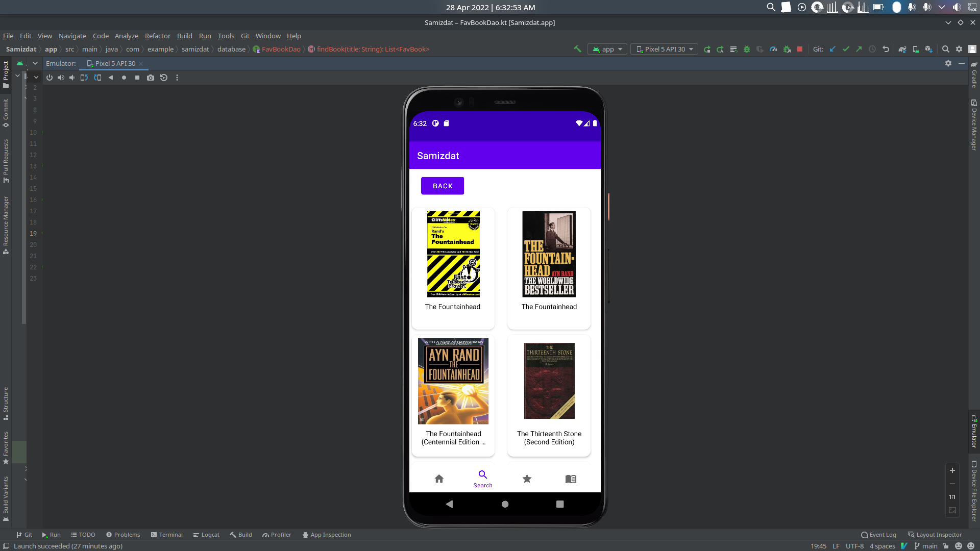
Task: Tap the favorites star in app navigation
Action: [527, 479]
